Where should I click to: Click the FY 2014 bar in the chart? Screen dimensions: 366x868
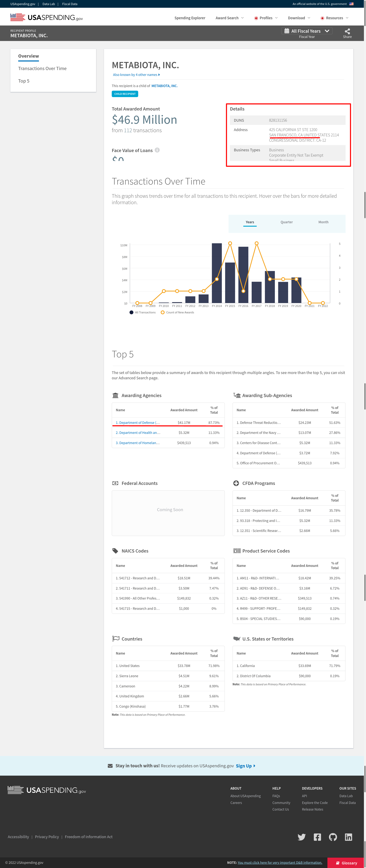pos(217,273)
